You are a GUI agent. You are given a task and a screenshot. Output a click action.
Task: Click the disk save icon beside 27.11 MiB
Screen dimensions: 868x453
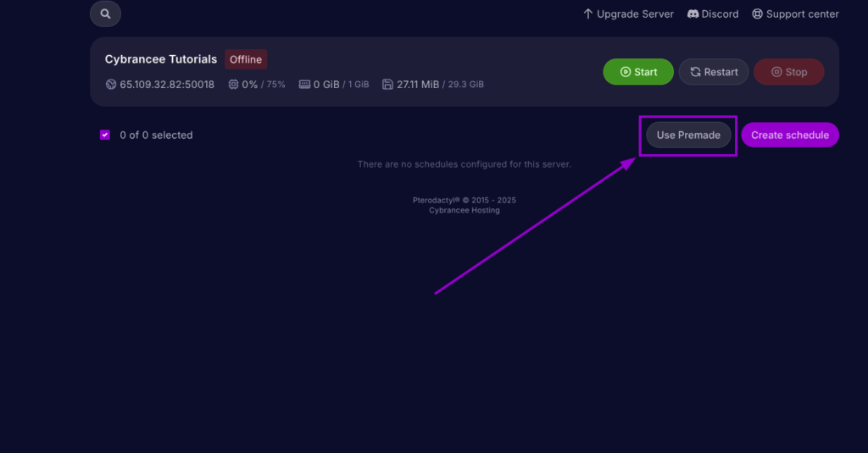387,85
